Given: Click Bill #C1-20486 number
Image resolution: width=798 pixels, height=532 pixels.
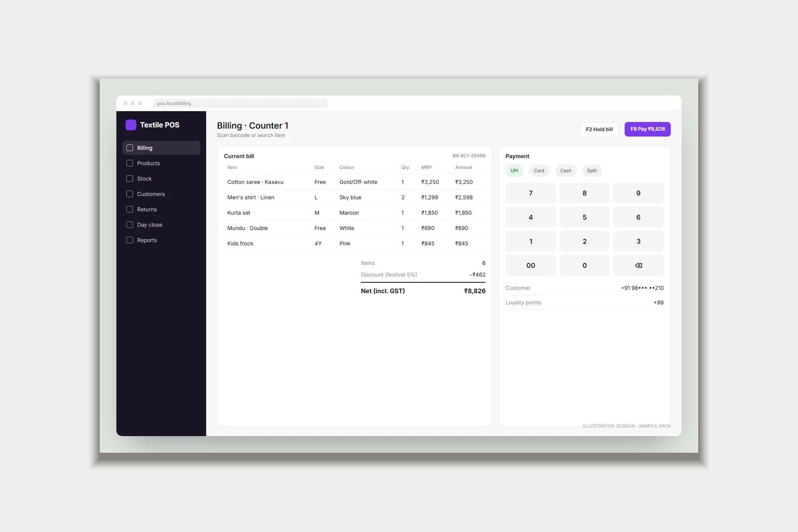Looking at the screenshot, I should (x=469, y=156).
